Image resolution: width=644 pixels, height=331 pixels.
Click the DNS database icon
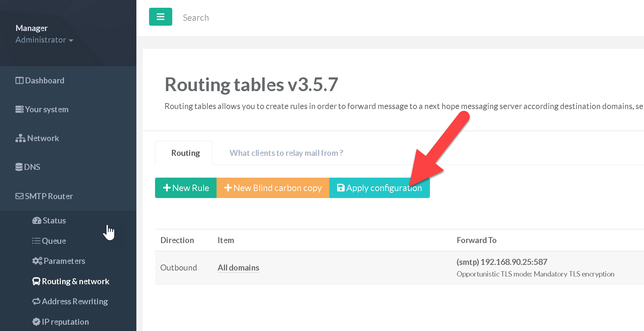pos(19,167)
